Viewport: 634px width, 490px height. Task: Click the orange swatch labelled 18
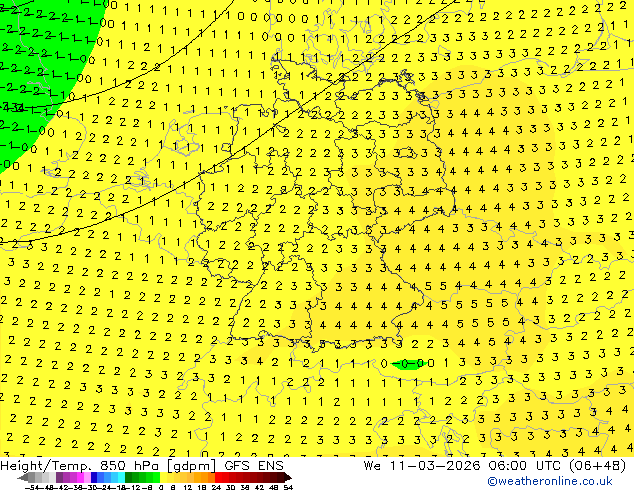(204, 478)
